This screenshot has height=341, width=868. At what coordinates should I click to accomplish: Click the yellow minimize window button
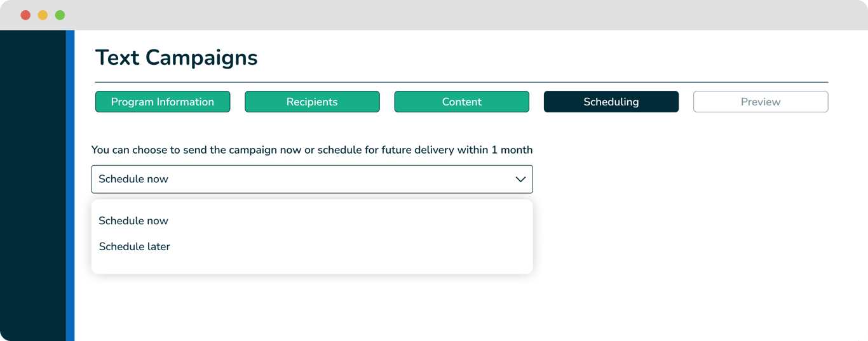click(43, 15)
